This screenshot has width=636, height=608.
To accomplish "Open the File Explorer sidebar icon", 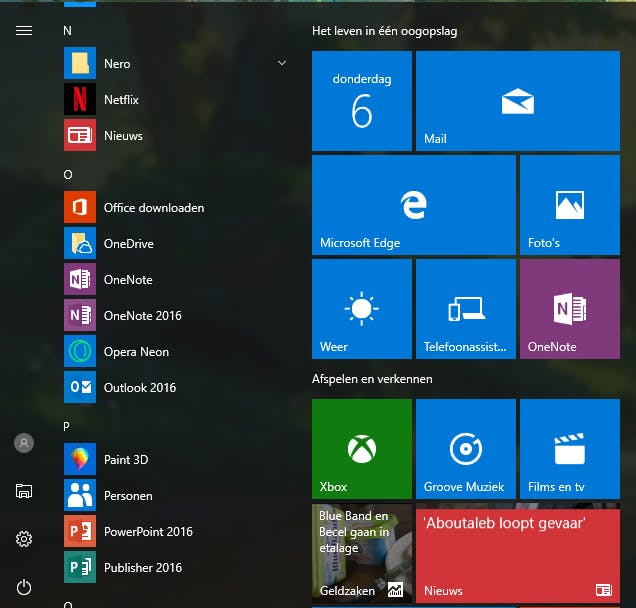I will pos(24,491).
